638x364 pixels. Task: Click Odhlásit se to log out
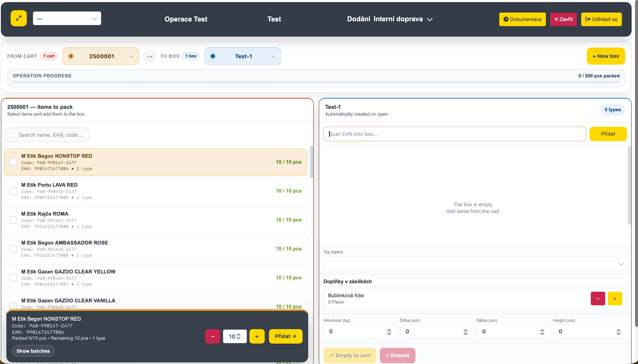click(x=601, y=19)
